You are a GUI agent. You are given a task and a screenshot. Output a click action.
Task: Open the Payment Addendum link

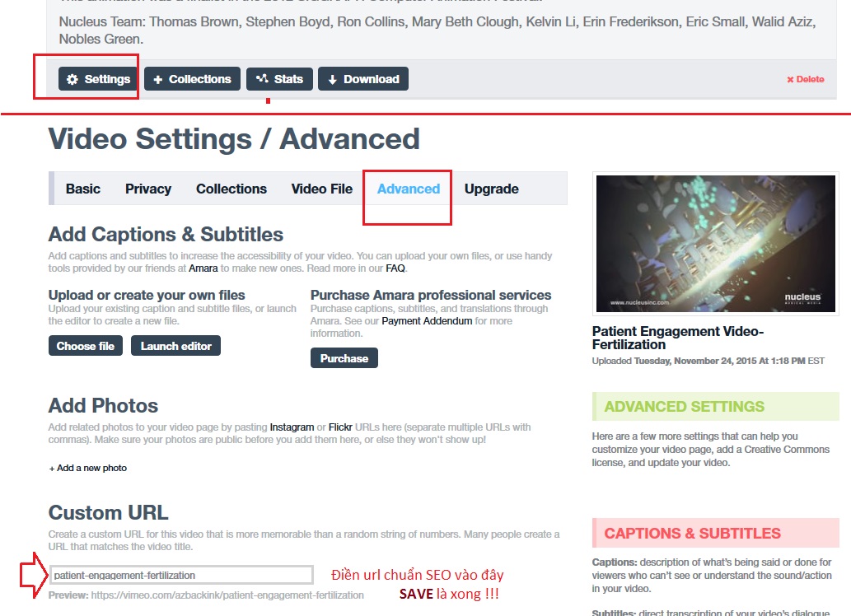427,320
